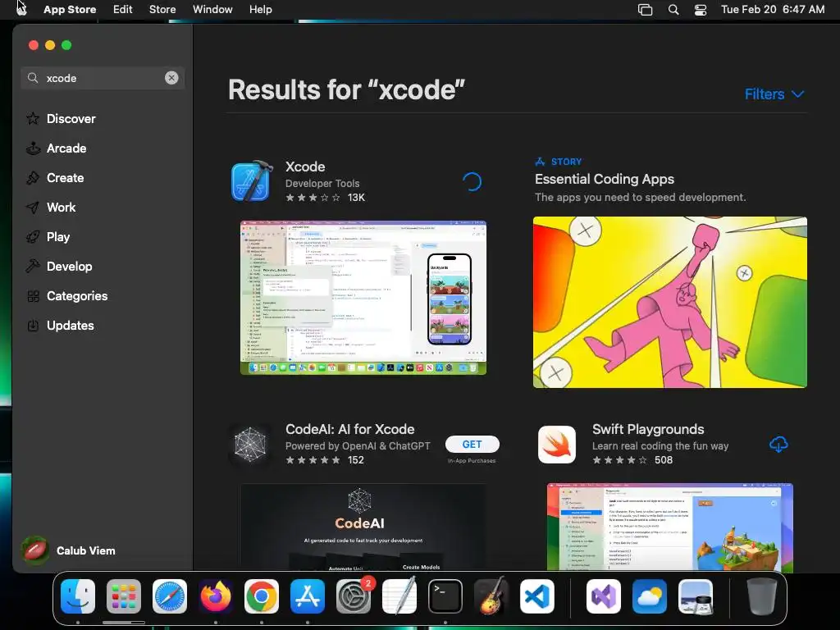Open Essential Coding Apps story title
Viewport: 840px width, 630px height.
[605, 180]
